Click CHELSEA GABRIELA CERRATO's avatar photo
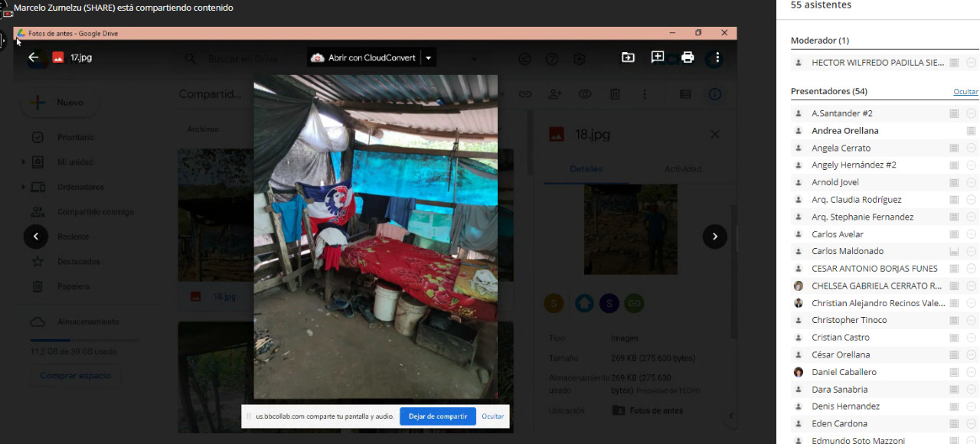Screen dimensions: 980x444 pos(799,286)
